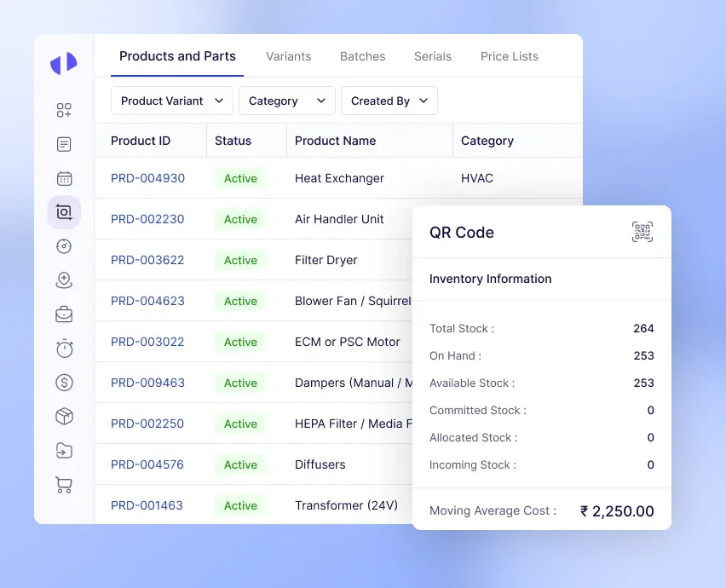Click Active status badge for Diffusers
This screenshot has height=588, width=726.
[x=240, y=464]
